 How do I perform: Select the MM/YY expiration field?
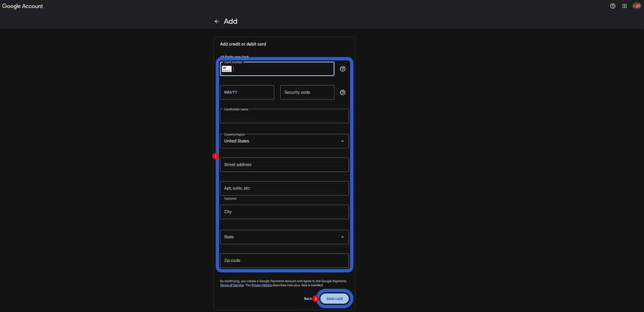coord(247,92)
